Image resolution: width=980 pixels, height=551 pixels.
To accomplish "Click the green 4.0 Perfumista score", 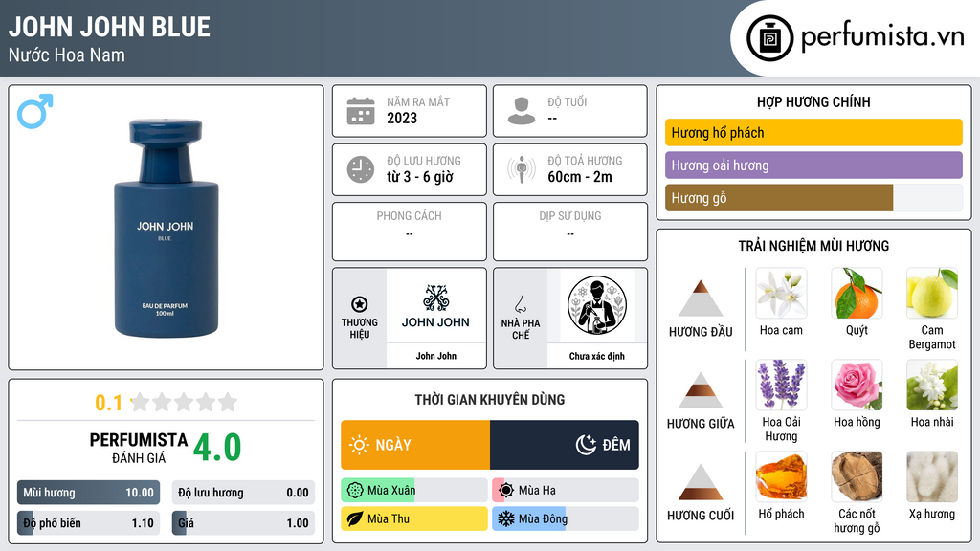I will click(217, 447).
